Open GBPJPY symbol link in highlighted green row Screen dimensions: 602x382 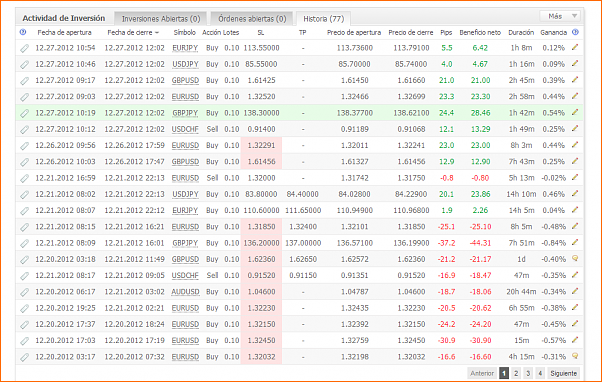[185, 113]
